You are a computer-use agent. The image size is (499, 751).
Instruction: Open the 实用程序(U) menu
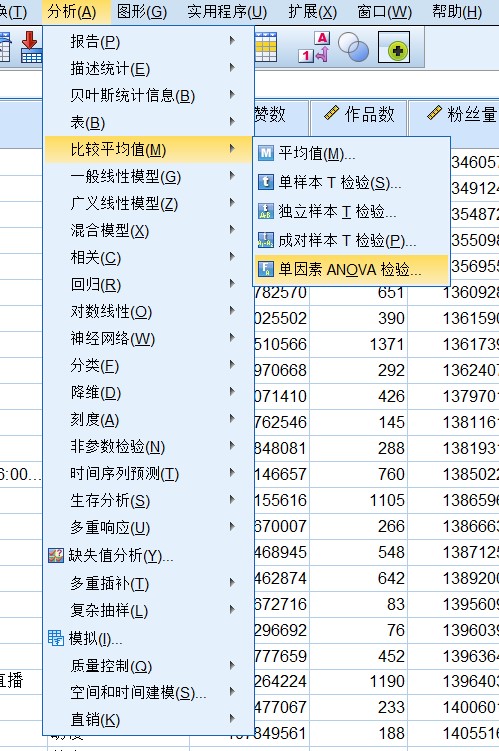pos(227,11)
